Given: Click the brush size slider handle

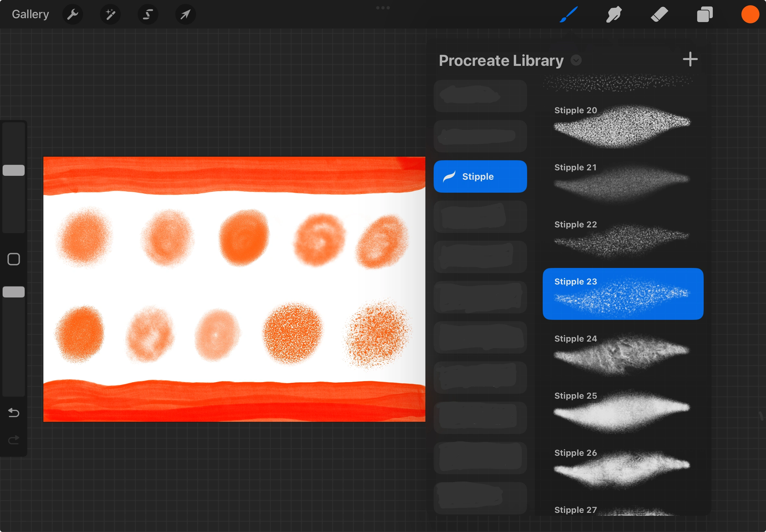Looking at the screenshot, I should tap(14, 170).
